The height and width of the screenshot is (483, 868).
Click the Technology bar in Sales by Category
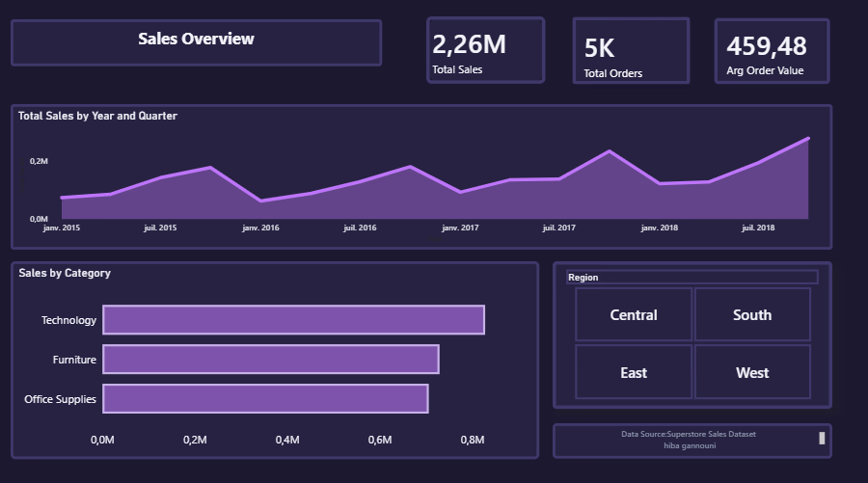pos(294,320)
